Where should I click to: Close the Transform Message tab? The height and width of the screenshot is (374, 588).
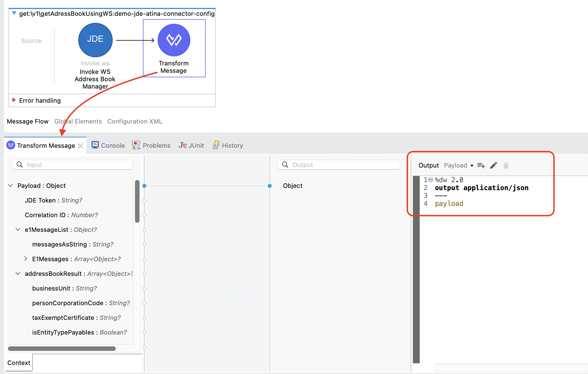click(80, 146)
